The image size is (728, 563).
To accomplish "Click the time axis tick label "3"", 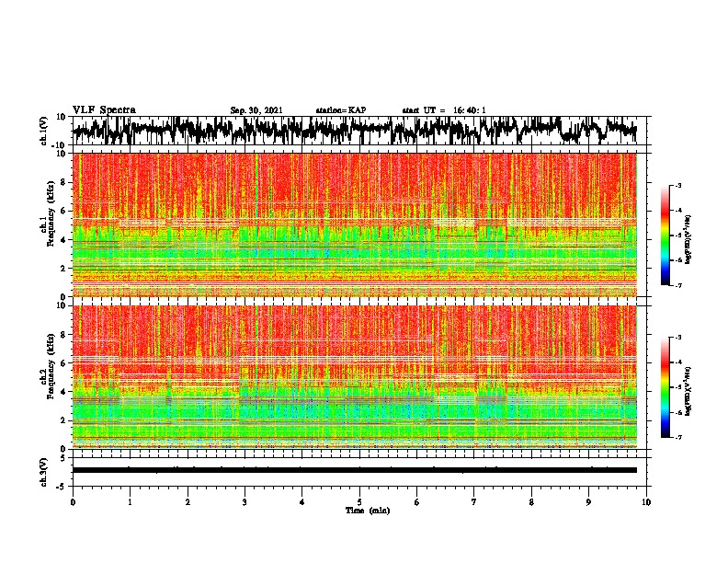I will coord(245,502).
